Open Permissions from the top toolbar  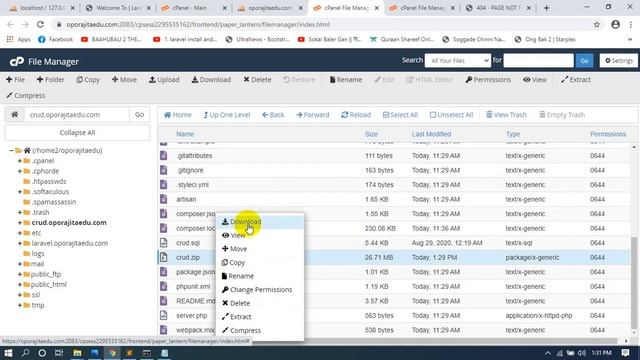(488, 80)
